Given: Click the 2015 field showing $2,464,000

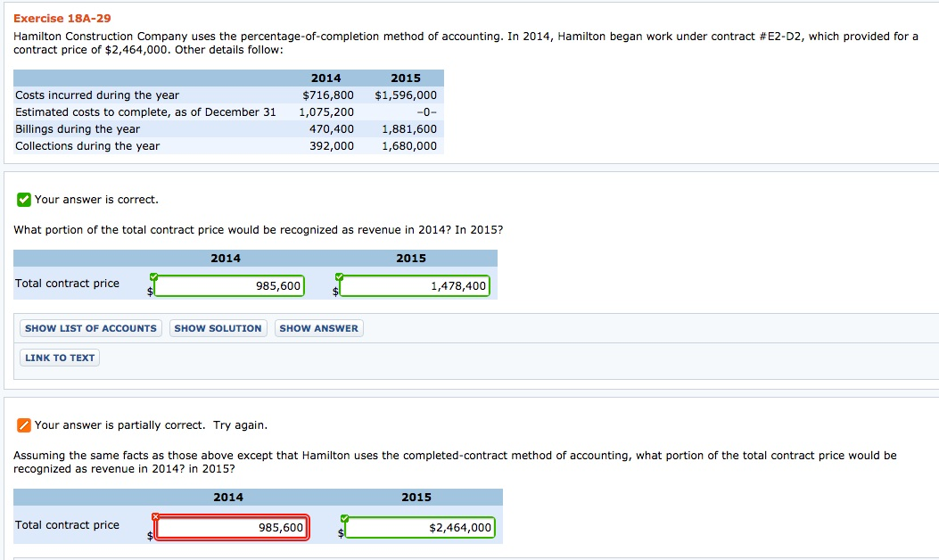Looking at the screenshot, I should point(420,528).
